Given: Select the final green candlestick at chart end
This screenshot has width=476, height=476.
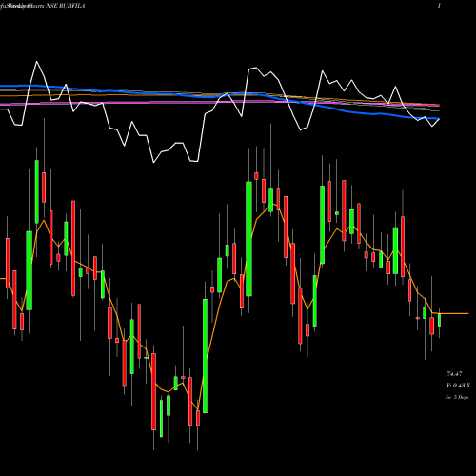Looking at the screenshot, I should (440, 320).
